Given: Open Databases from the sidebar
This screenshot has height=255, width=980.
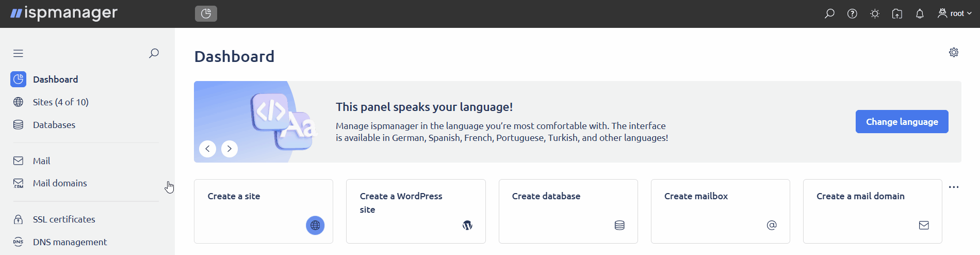Looking at the screenshot, I should 54,125.
